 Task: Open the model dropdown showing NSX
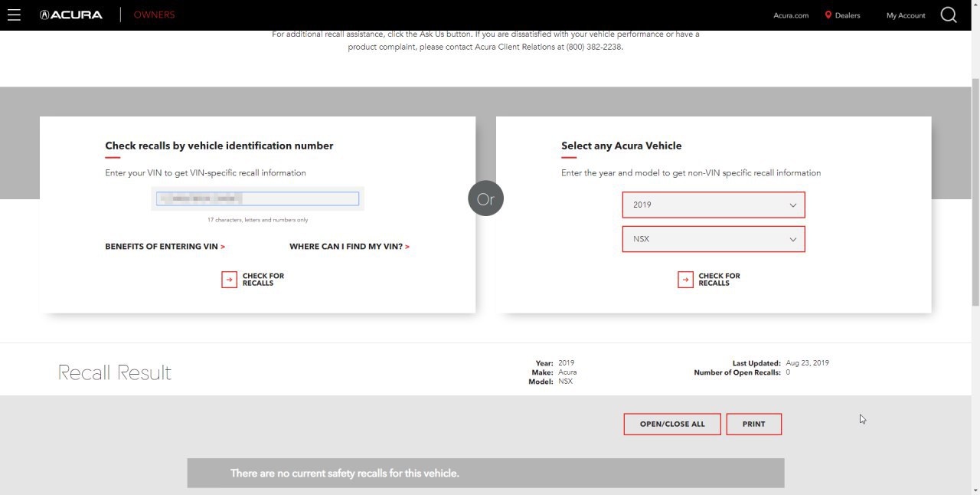point(714,239)
